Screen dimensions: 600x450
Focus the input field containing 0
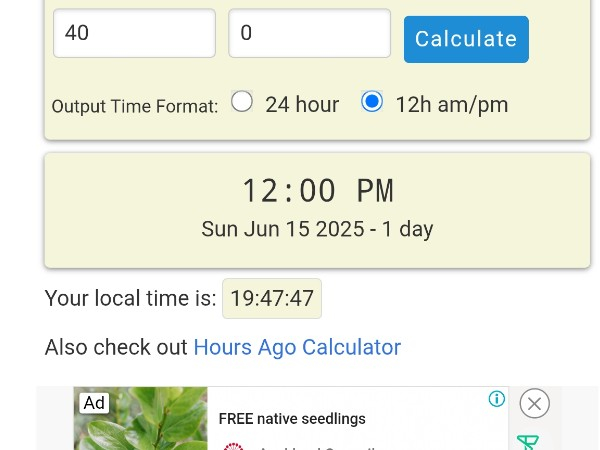point(309,33)
